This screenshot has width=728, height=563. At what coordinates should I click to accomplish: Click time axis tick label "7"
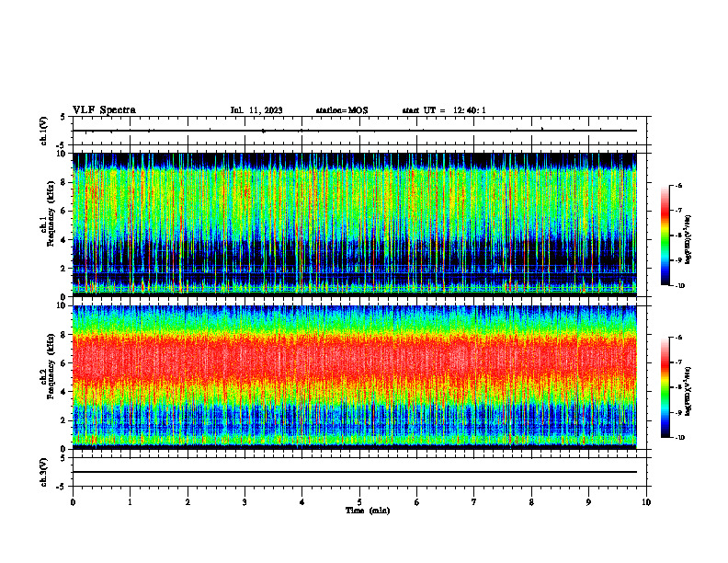tap(474, 502)
